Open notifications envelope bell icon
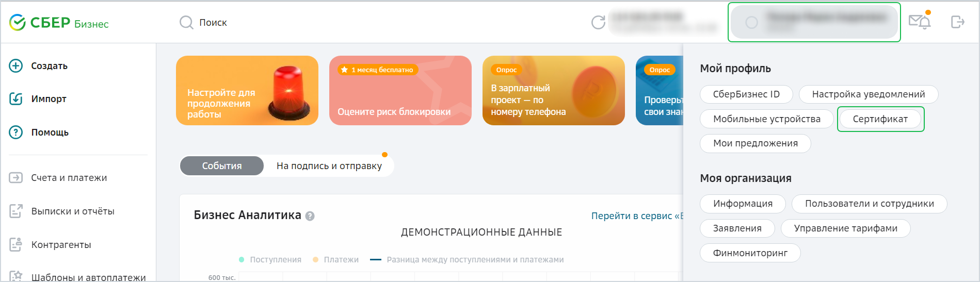This screenshot has width=980, height=282. pyautogui.click(x=919, y=22)
